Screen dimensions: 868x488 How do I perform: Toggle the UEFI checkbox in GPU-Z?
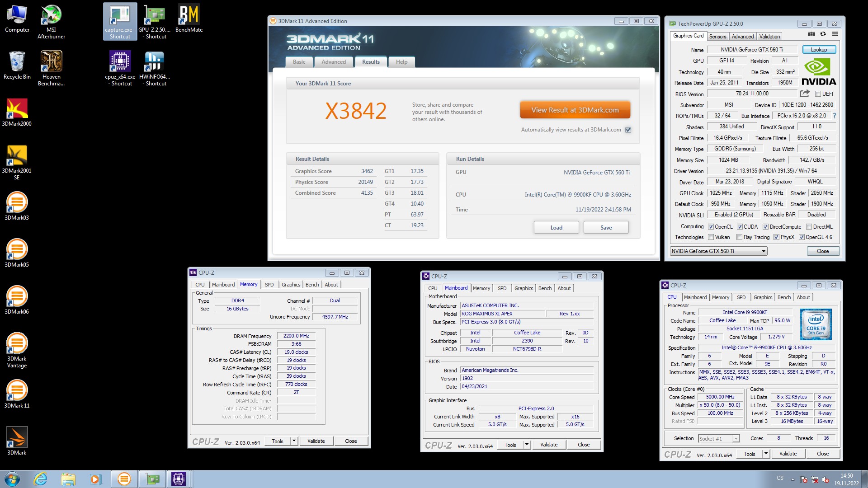[818, 94]
